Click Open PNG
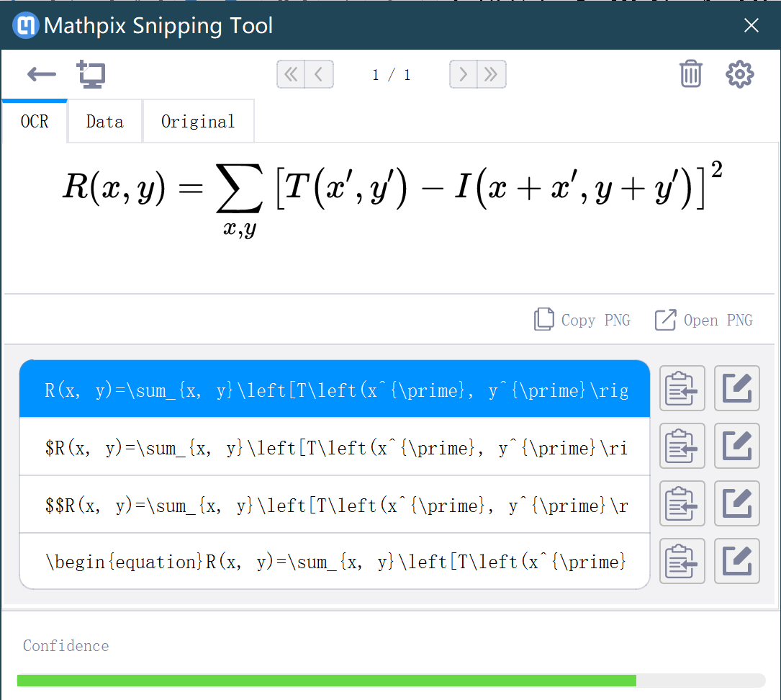Image resolution: width=781 pixels, height=700 pixels. pos(703,320)
